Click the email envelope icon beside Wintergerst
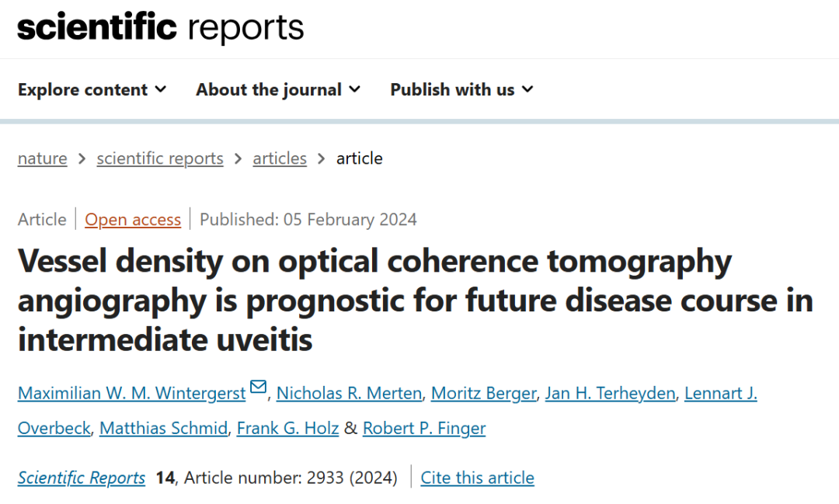Image resolution: width=839 pixels, height=504 pixels. pyautogui.click(x=259, y=388)
